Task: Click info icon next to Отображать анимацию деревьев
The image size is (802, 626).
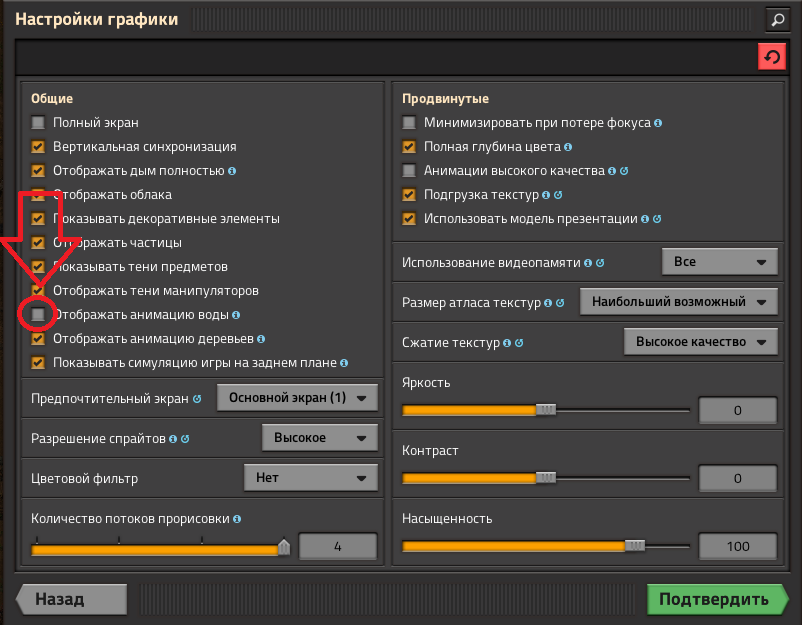Action: click(261, 339)
